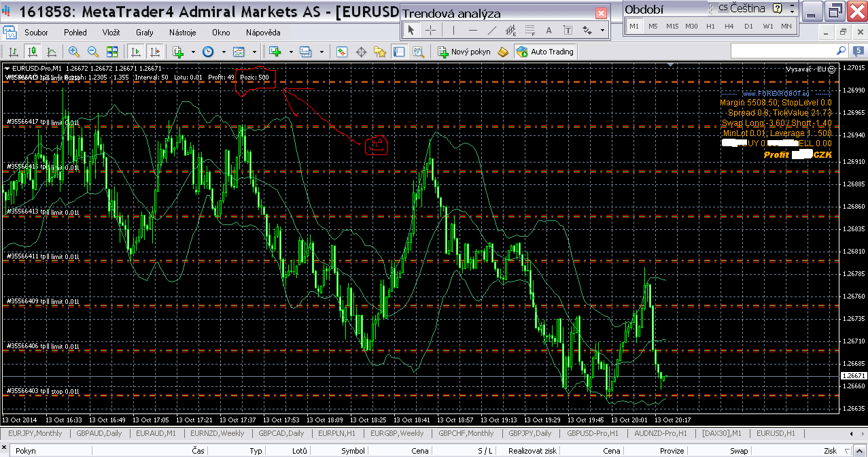Switch to D1 timeframe
This screenshot has width=868, height=457.
tap(748, 26)
